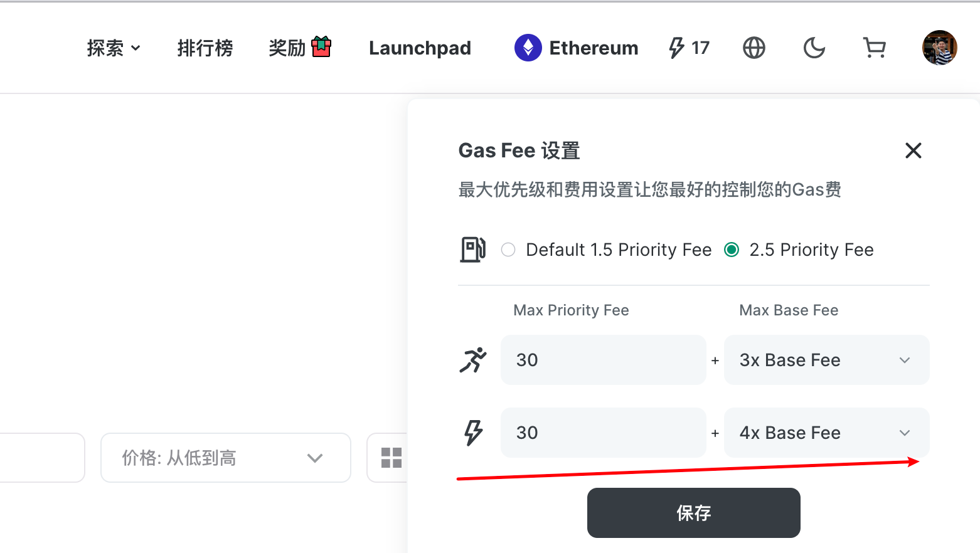The image size is (980, 553).
Task: Toggle dark mode moon icon
Action: pos(814,48)
